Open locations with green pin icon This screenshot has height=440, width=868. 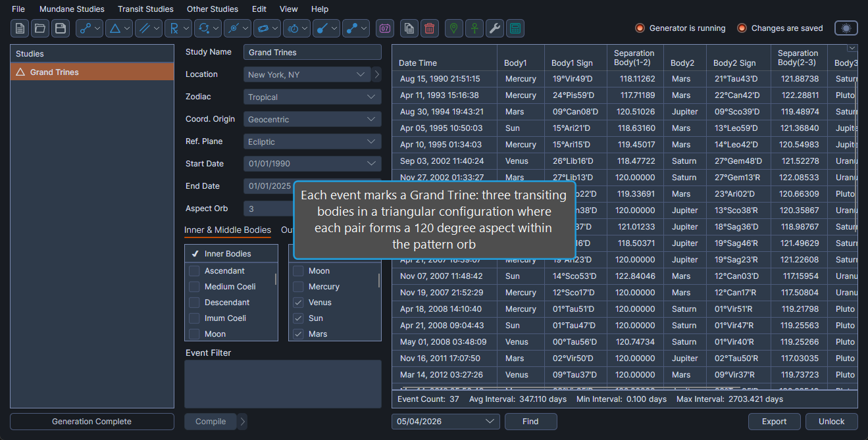454,28
